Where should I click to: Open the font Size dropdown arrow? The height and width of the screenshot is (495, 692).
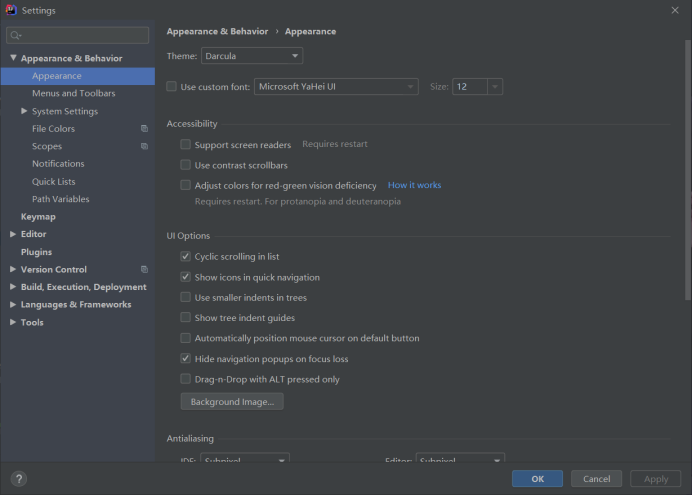pyautogui.click(x=495, y=86)
